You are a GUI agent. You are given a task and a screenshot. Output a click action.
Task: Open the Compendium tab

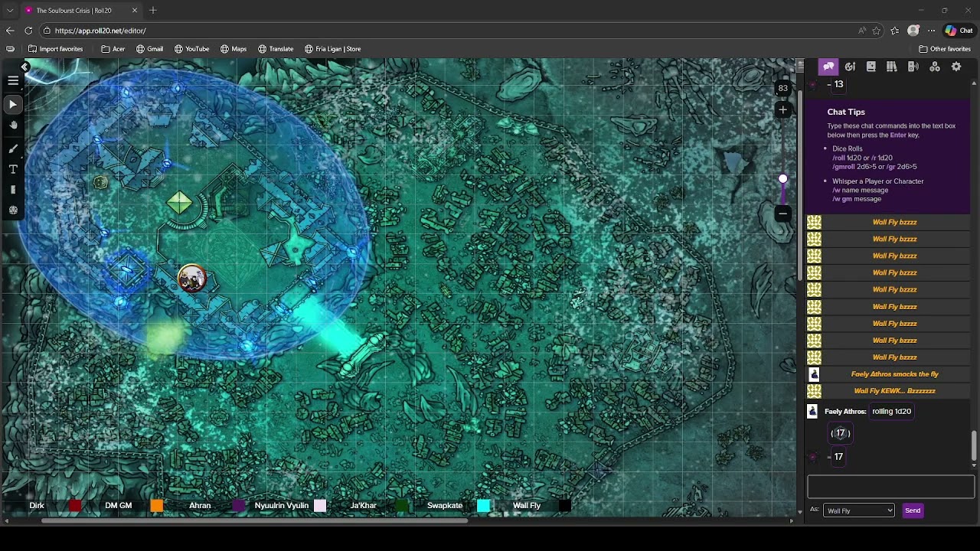click(x=892, y=67)
